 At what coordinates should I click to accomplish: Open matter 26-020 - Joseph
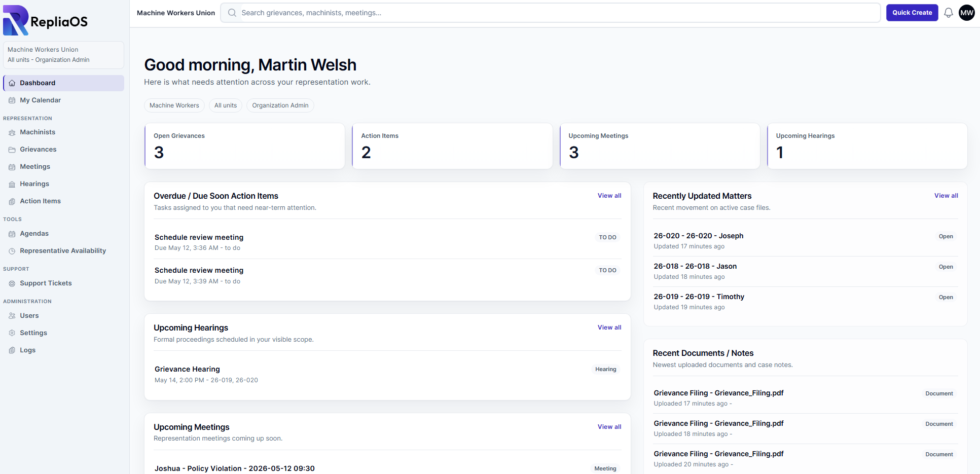[x=805, y=241]
